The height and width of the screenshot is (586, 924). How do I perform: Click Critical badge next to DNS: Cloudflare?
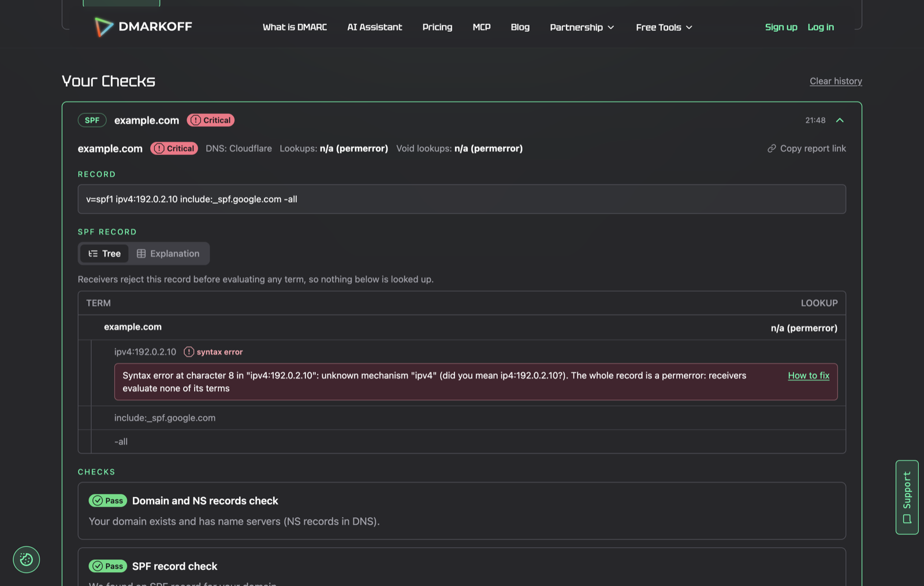pyautogui.click(x=174, y=149)
